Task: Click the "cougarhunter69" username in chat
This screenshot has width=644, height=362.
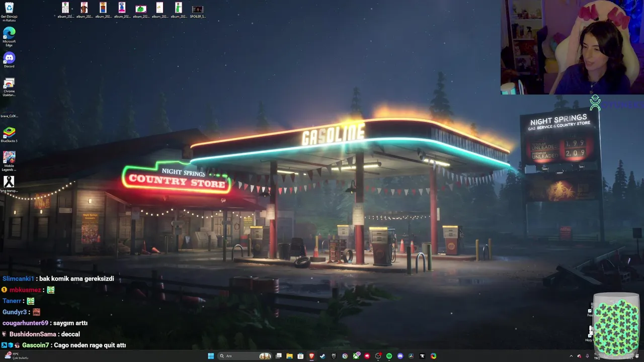Action: (x=25, y=323)
